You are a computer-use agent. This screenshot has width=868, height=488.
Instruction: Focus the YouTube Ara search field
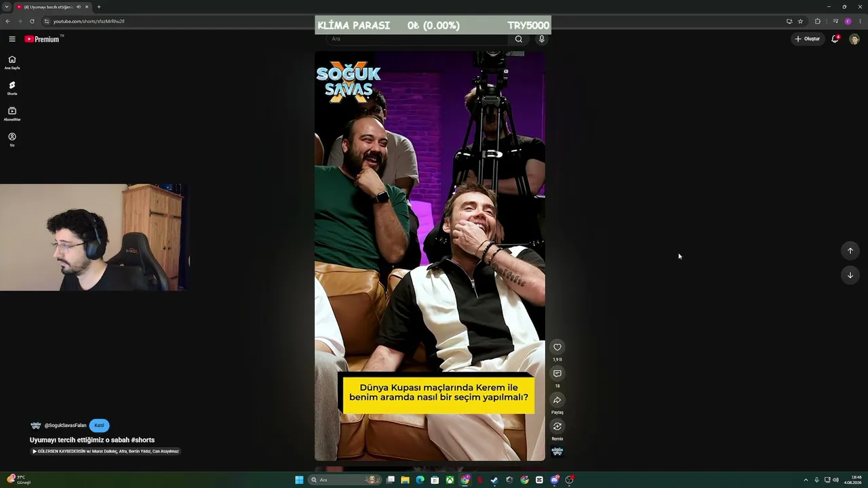[417, 39]
